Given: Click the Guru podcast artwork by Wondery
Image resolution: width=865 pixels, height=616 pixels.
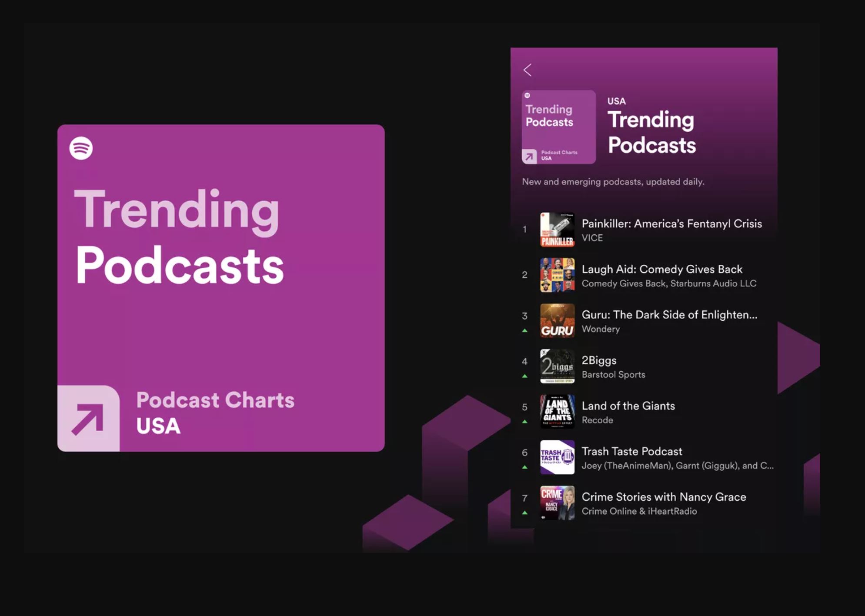Looking at the screenshot, I should (557, 321).
